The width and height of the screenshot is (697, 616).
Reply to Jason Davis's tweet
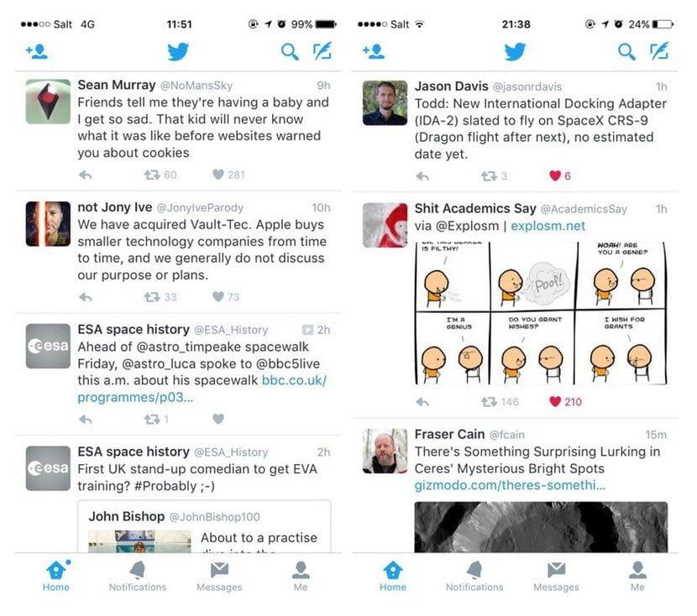422,176
